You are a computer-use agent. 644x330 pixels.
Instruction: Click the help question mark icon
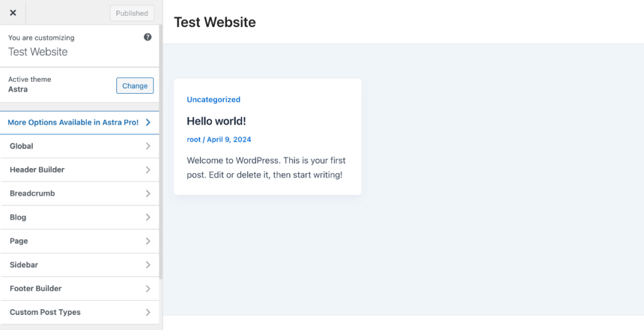click(147, 37)
